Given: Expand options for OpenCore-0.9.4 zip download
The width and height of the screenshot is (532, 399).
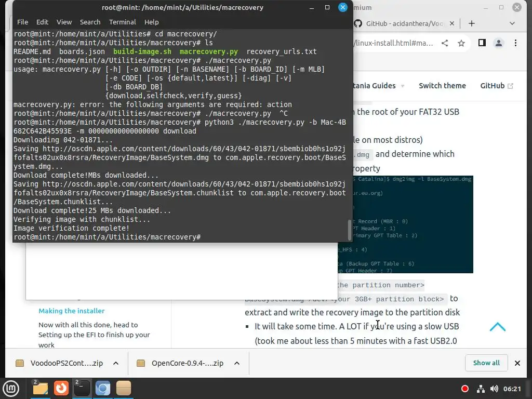Looking at the screenshot, I should click(237, 363).
